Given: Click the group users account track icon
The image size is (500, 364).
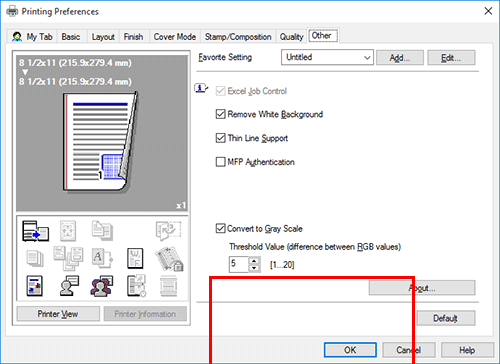Looking at the screenshot, I should 102,286.
